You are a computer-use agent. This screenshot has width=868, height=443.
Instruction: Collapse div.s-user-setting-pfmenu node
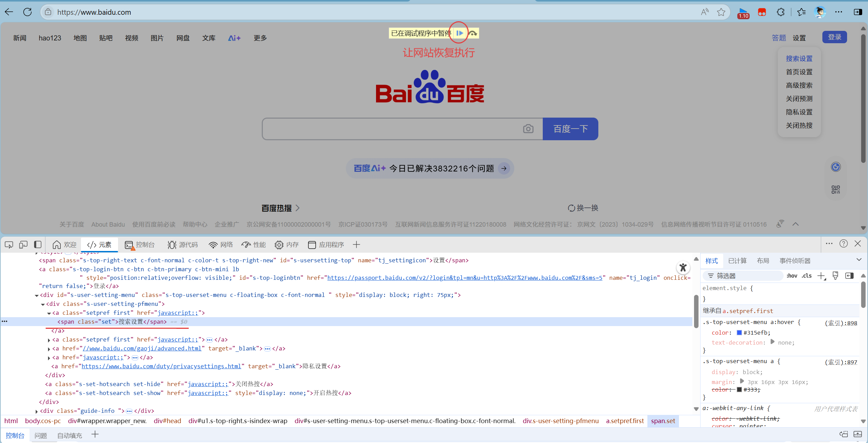pyautogui.click(x=43, y=304)
